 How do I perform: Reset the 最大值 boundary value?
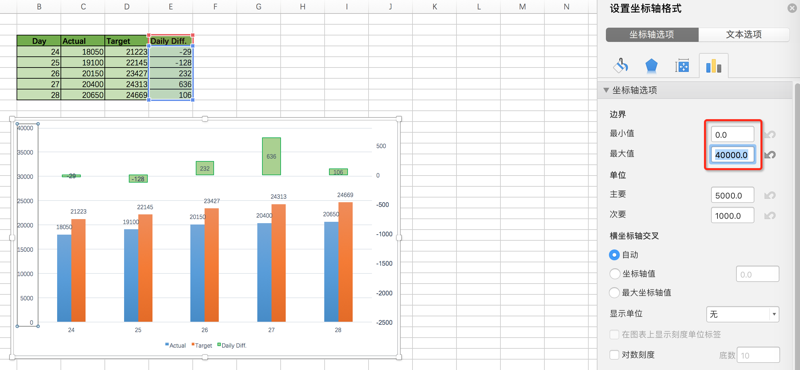[770, 154]
